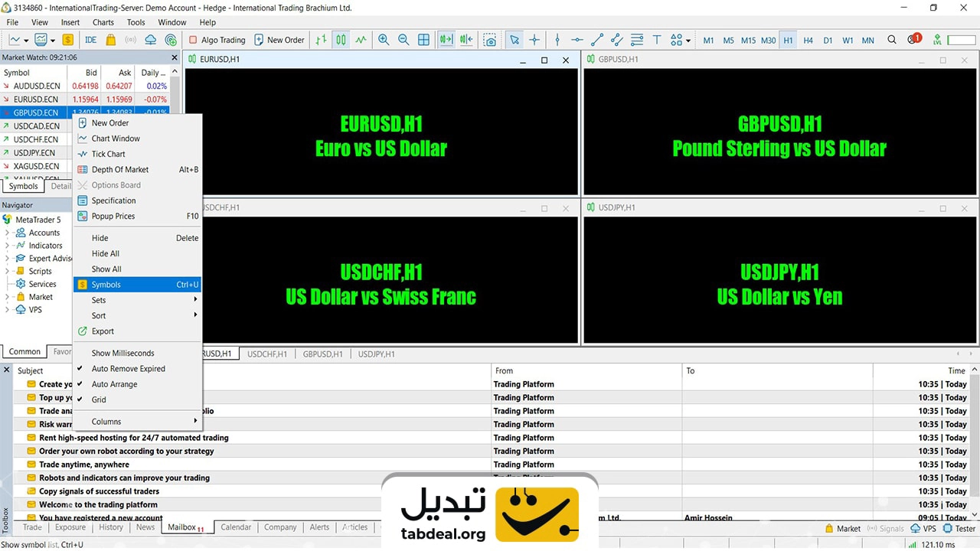This screenshot has width=980, height=551.
Task: Switch chart to candlestick view
Action: point(341,40)
